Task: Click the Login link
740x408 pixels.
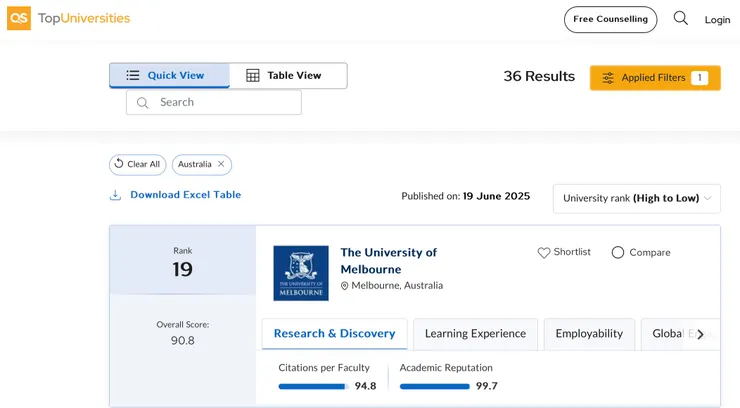Action: coord(717,20)
